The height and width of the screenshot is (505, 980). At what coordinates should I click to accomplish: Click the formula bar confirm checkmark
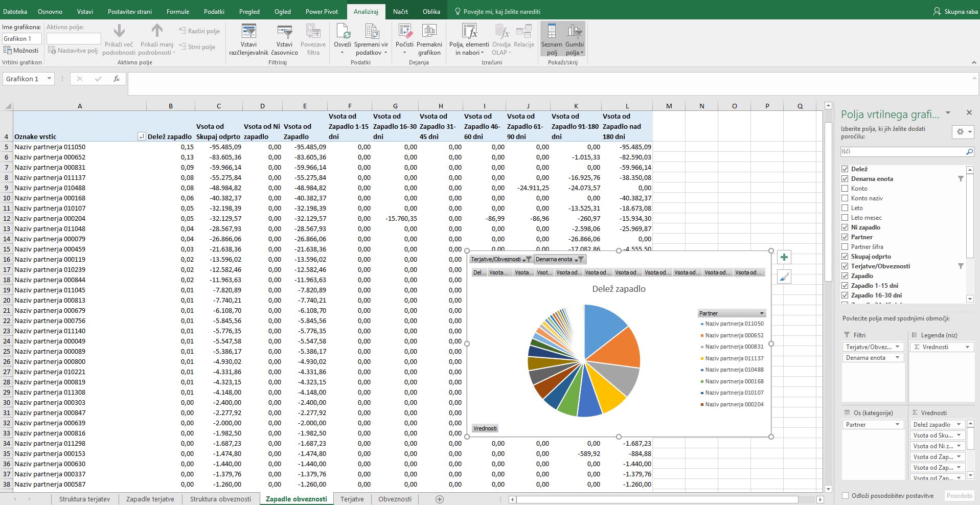tap(98, 79)
